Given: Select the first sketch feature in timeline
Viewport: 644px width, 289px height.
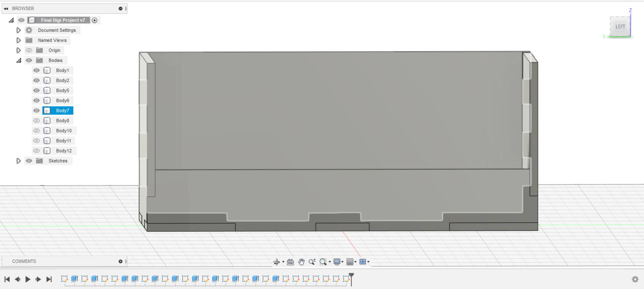Looking at the screenshot, I should (x=64, y=279).
